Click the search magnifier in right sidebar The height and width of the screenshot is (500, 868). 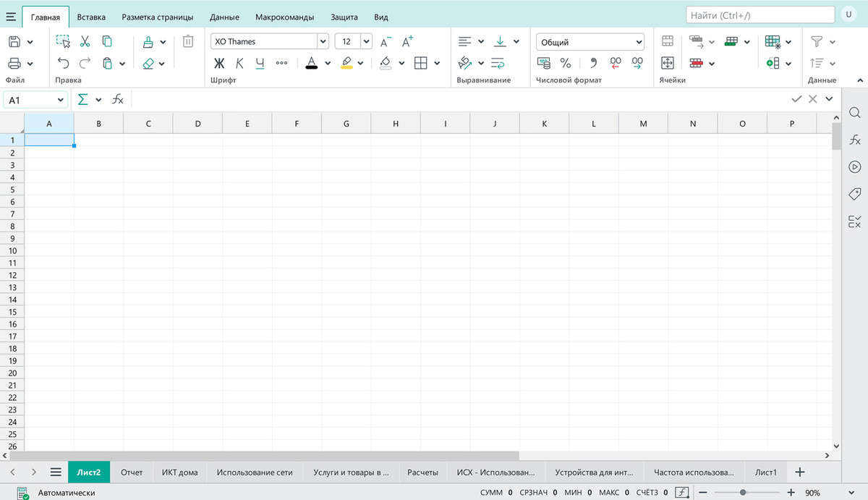(854, 113)
